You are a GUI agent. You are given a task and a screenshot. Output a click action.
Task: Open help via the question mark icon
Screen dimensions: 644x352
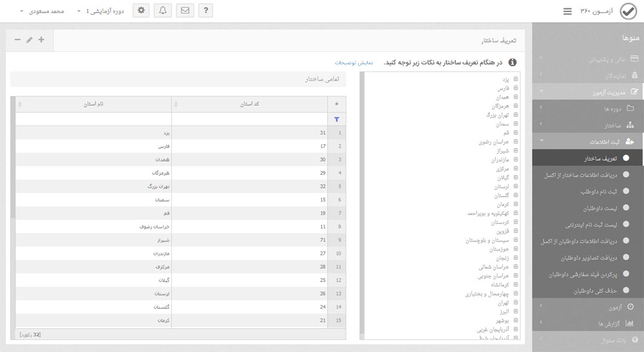(206, 11)
